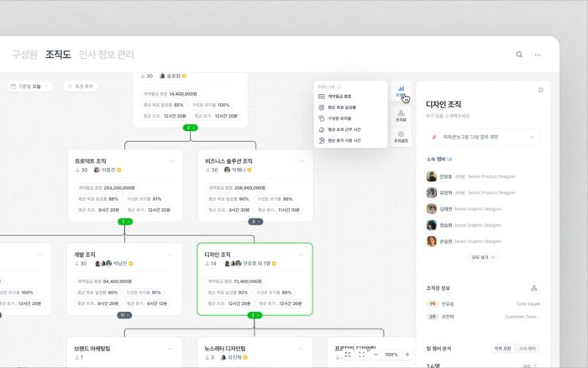Select the bar-chart insights side icon
Screen dimensions: 588x368
click(401, 91)
